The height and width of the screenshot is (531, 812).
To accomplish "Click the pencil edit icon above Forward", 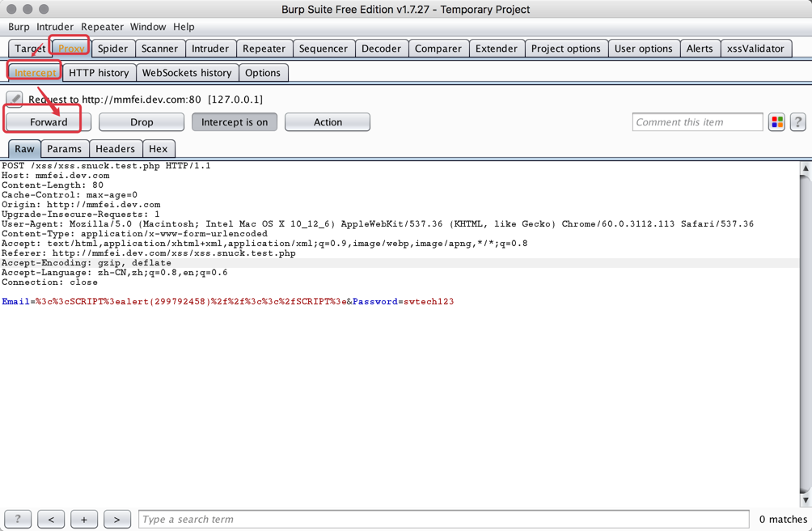I will (14, 98).
